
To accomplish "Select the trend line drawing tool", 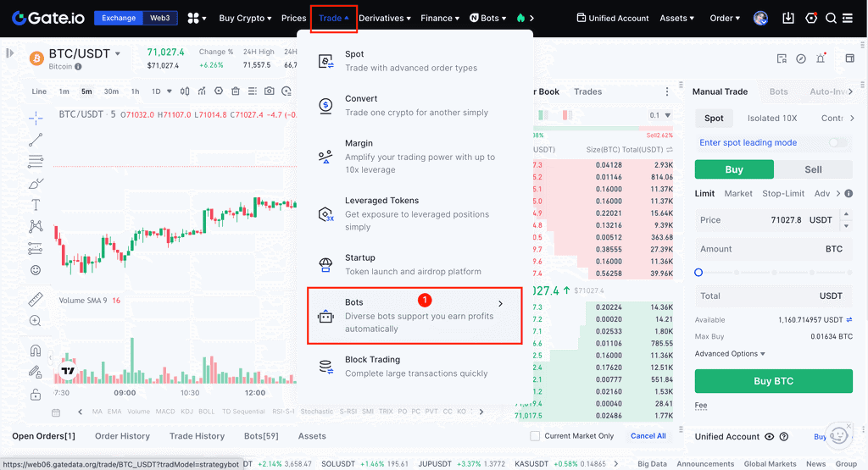I will coord(36,140).
